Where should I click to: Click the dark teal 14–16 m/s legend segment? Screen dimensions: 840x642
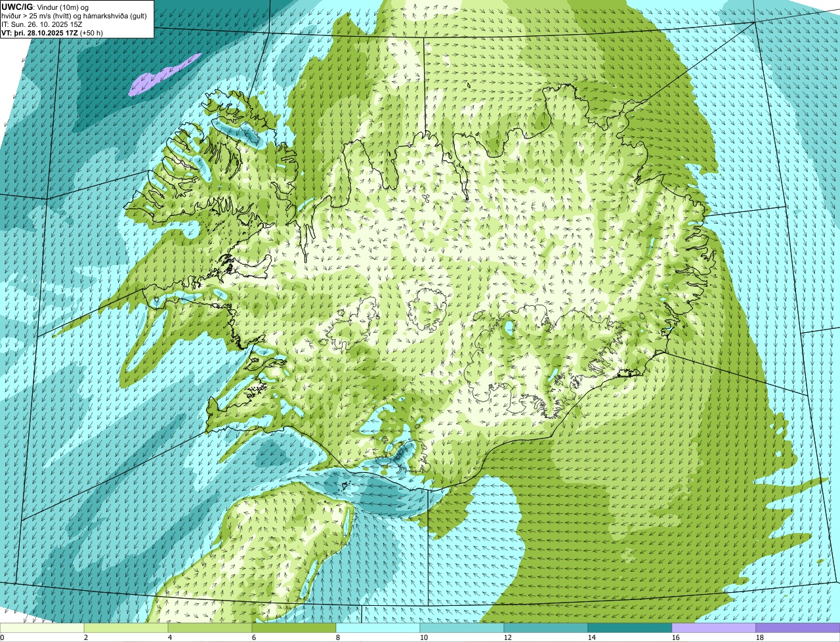click(x=630, y=628)
